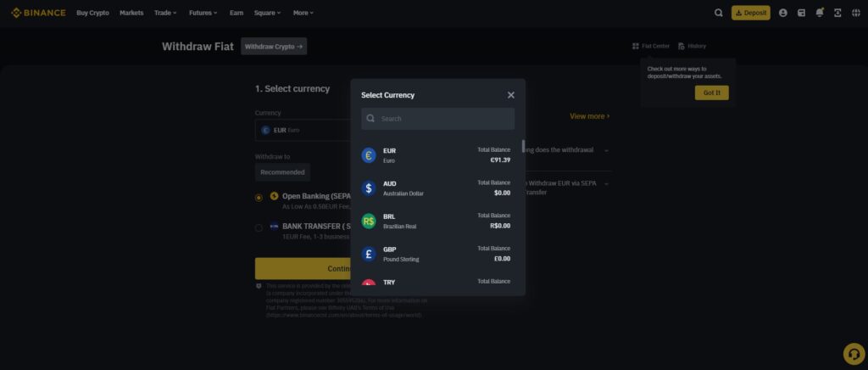Click the Bank Transfer SEPA icon
This screenshot has height=370, width=868.
pyautogui.click(x=274, y=226)
